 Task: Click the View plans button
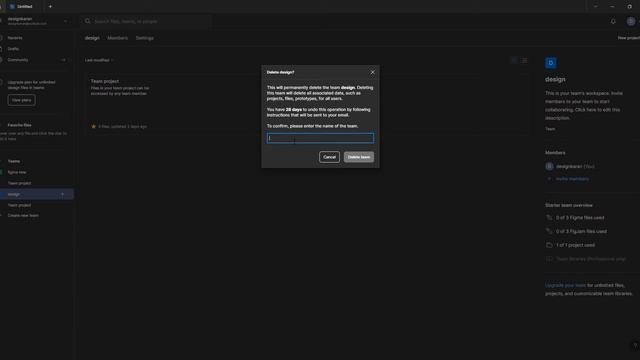tap(21, 100)
